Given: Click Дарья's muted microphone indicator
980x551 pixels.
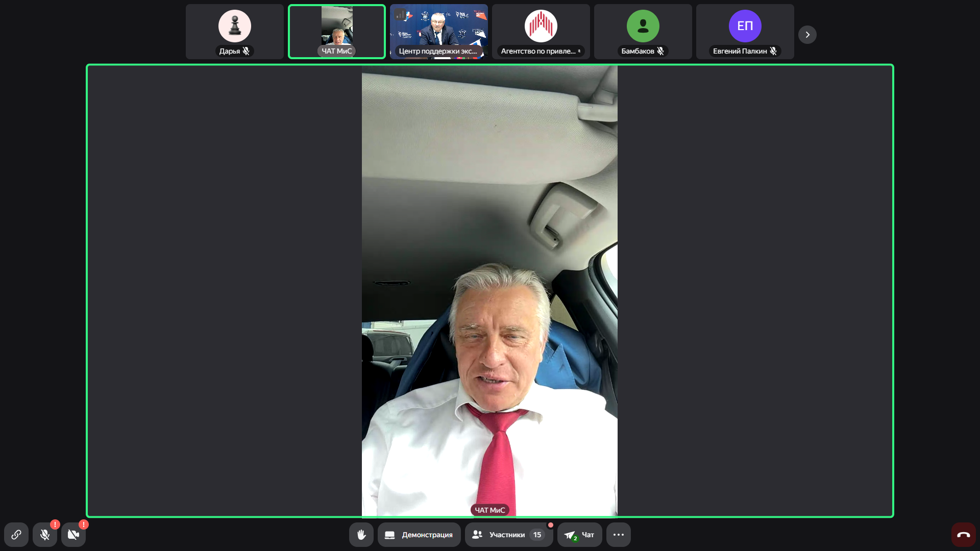Looking at the screenshot, I should tap(247, 51).
